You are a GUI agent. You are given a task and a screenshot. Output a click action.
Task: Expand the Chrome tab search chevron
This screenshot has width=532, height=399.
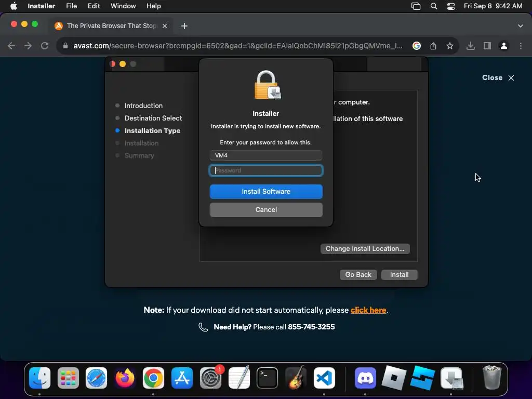521,26
